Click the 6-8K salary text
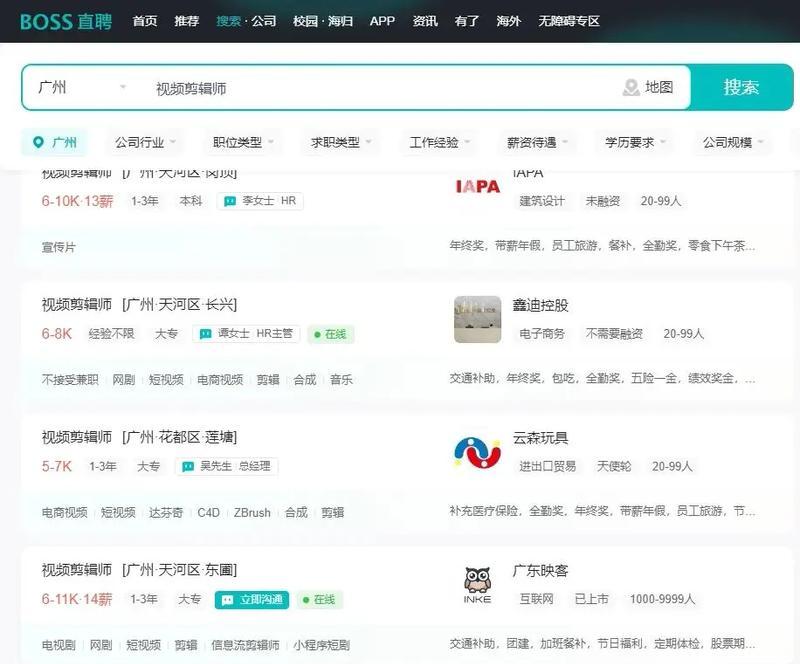800x664 pixels. point(57,334)
